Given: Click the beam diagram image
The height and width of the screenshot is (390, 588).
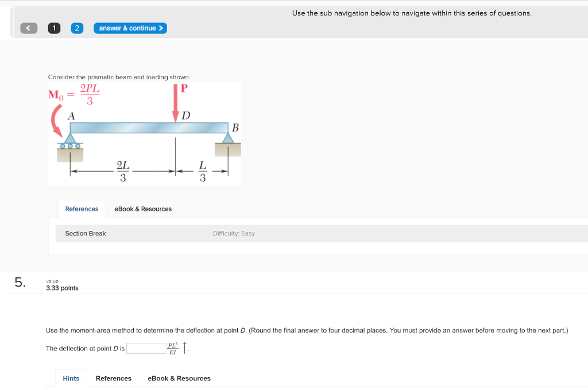Looking at the screenshot, I should 144,132.
